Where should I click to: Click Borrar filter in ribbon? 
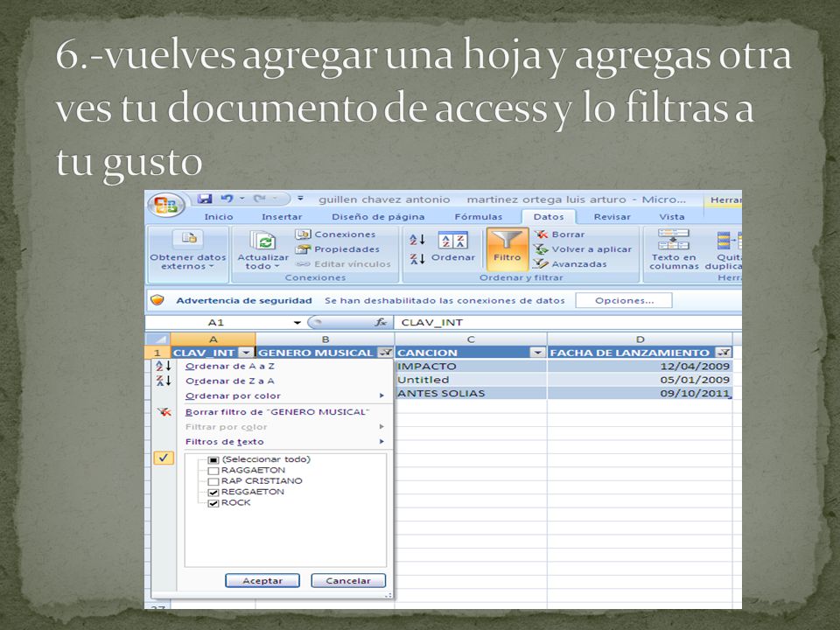[x=560, y=234]
